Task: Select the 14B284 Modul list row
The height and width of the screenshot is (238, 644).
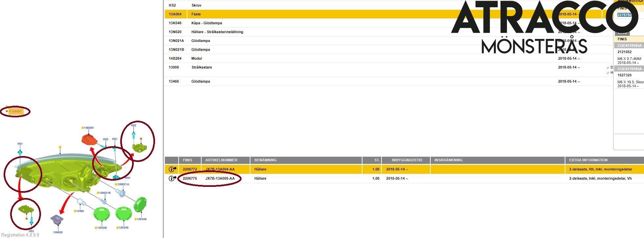Action: (388, 58)
